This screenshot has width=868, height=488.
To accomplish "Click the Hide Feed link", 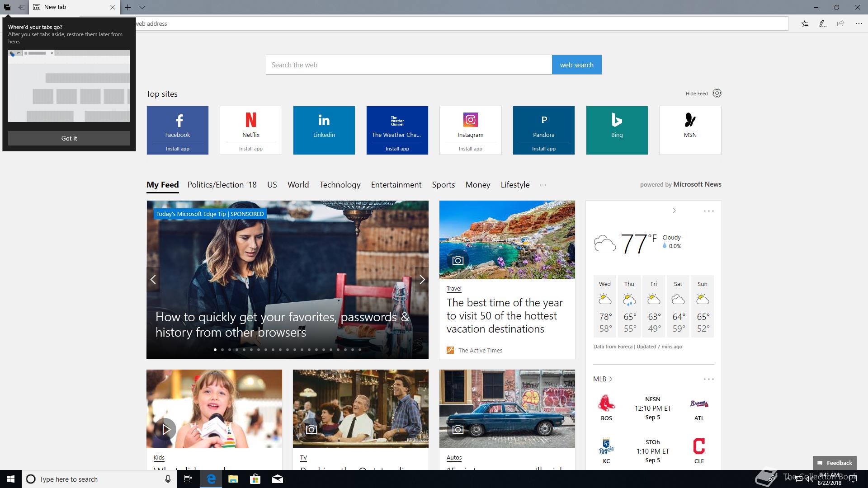I will (697, 94).
